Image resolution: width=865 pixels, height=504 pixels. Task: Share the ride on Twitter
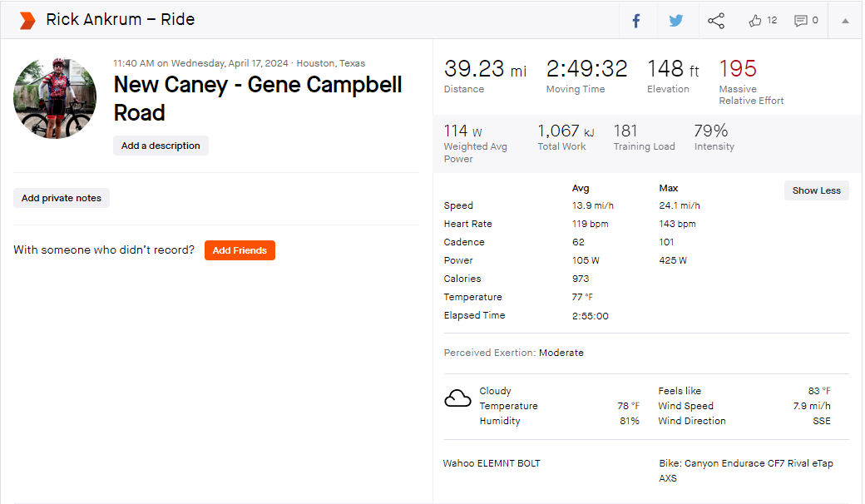point(675,21)
